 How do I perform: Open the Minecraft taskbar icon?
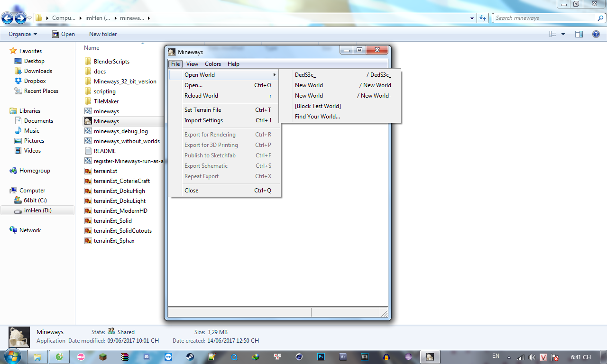pyautogui.click(x=103, y=357)
